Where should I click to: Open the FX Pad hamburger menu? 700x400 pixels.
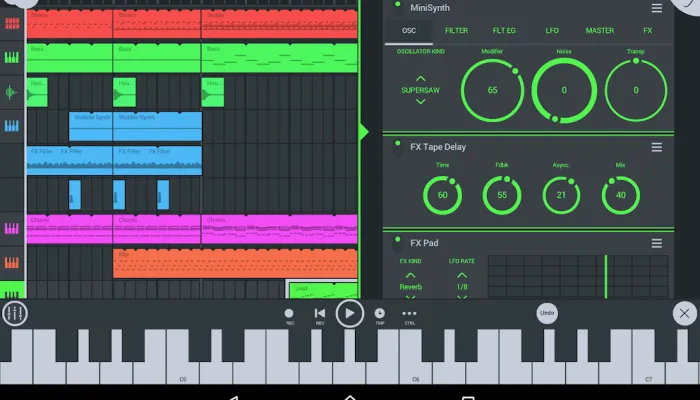point(656,243)
